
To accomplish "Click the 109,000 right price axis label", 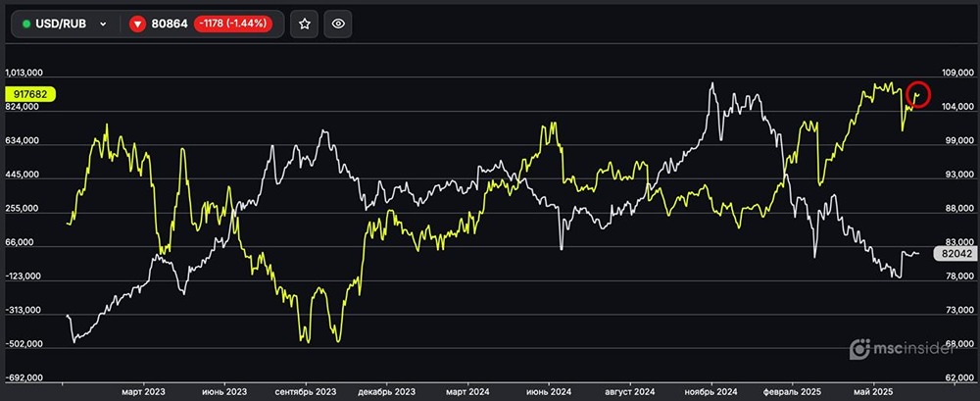I will [x=956, y=74].
